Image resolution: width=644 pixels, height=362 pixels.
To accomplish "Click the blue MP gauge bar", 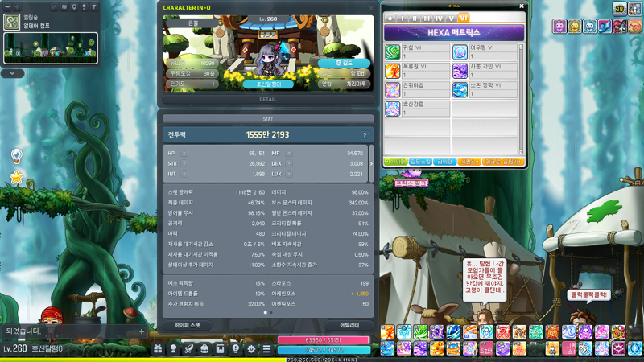I will click(324, 350).
